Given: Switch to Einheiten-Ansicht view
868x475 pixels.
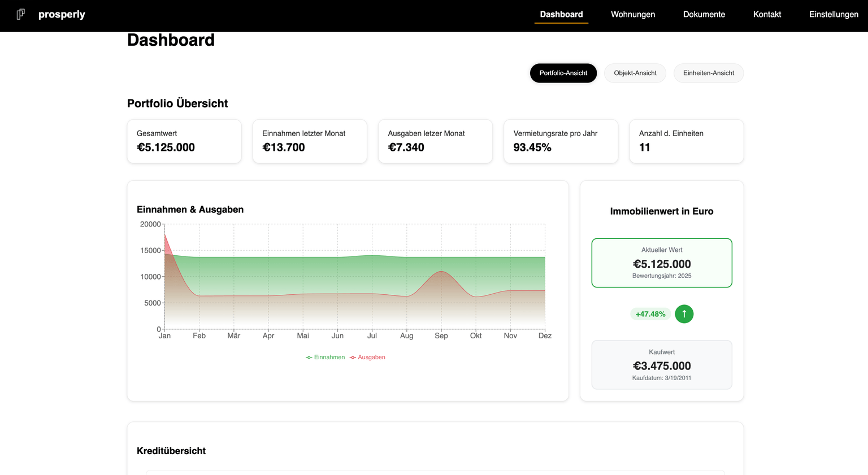Looking at the screenshot, I should [709, 73].
